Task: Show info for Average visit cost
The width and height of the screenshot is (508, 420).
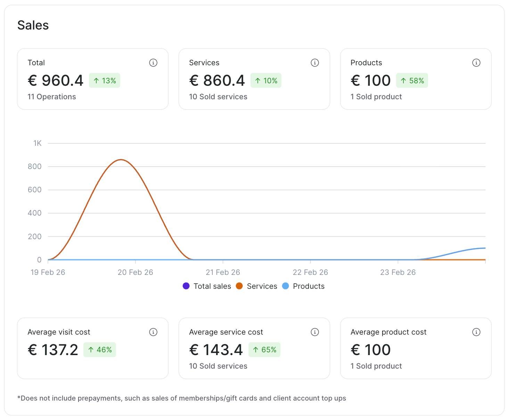Action: pyautogui.click(x=153, y=332)
